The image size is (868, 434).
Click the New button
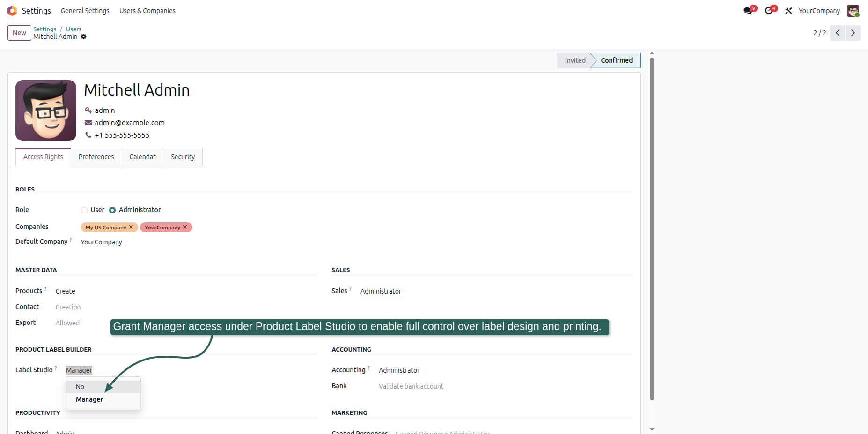tap(19, 33)
